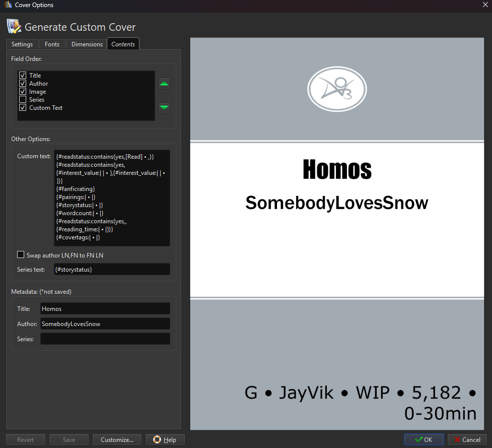Move selected field up with green arrow

click(164, 84)
